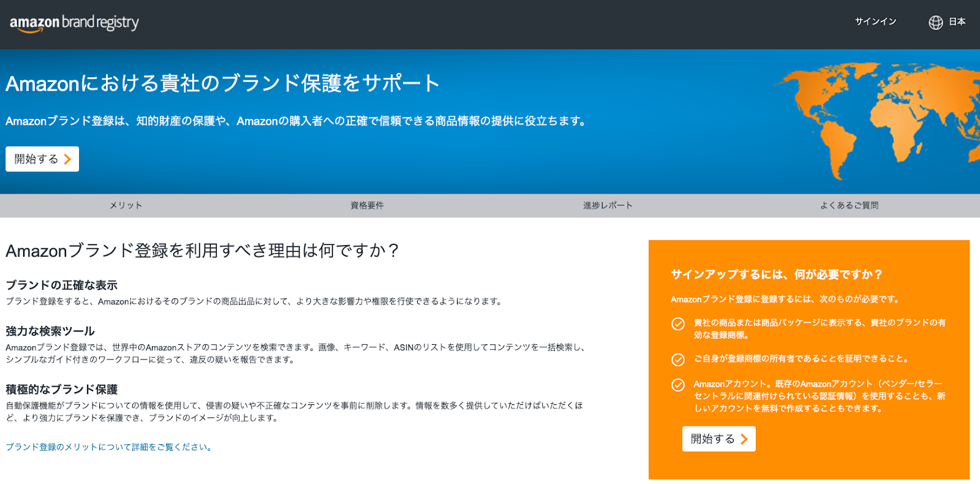
Task: Click the ブランドの正確な表示 subheading
Action: point(61,285)
